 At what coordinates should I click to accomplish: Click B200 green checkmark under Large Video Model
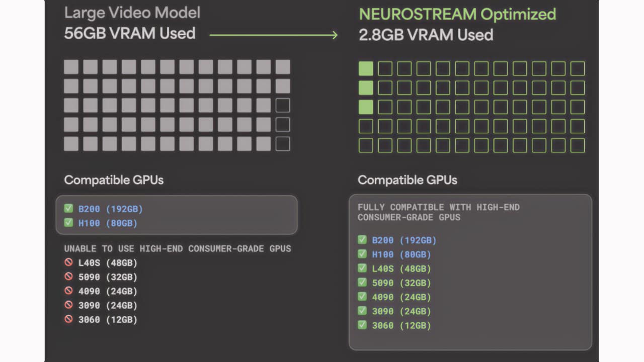pyautogui.click(x=68, y=208)
